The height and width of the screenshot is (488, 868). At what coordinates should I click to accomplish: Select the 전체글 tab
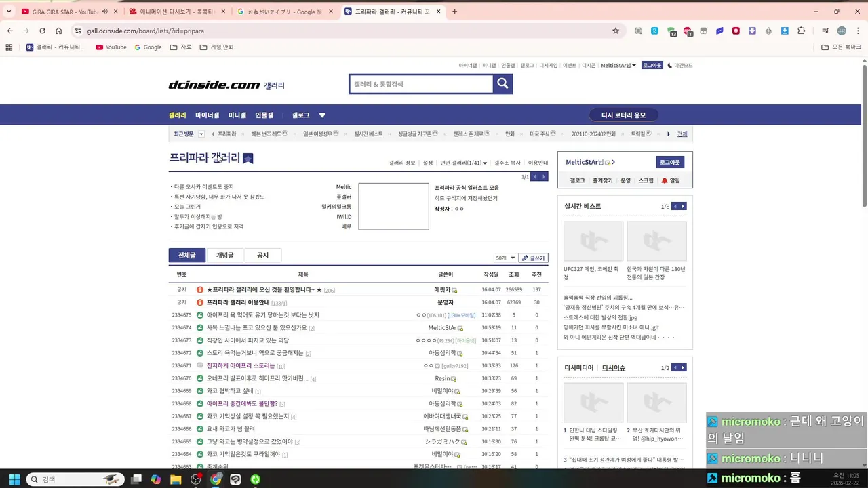(x=187, y=255)
